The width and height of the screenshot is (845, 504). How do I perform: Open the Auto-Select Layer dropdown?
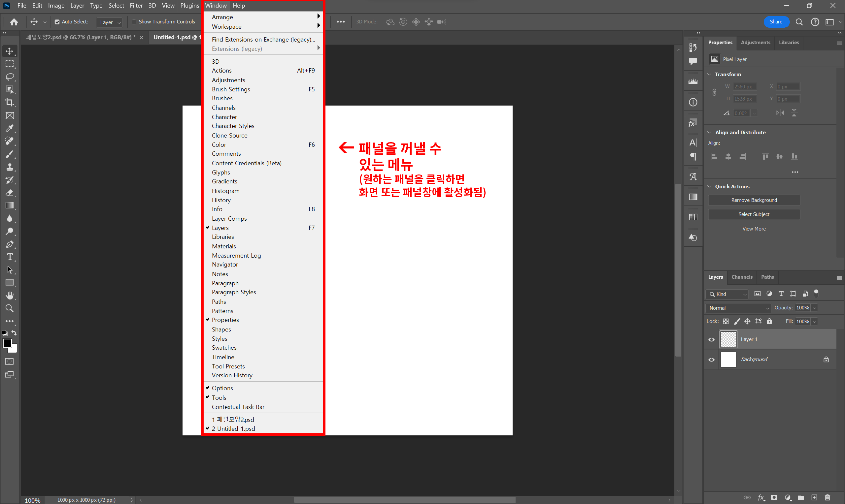109,22
